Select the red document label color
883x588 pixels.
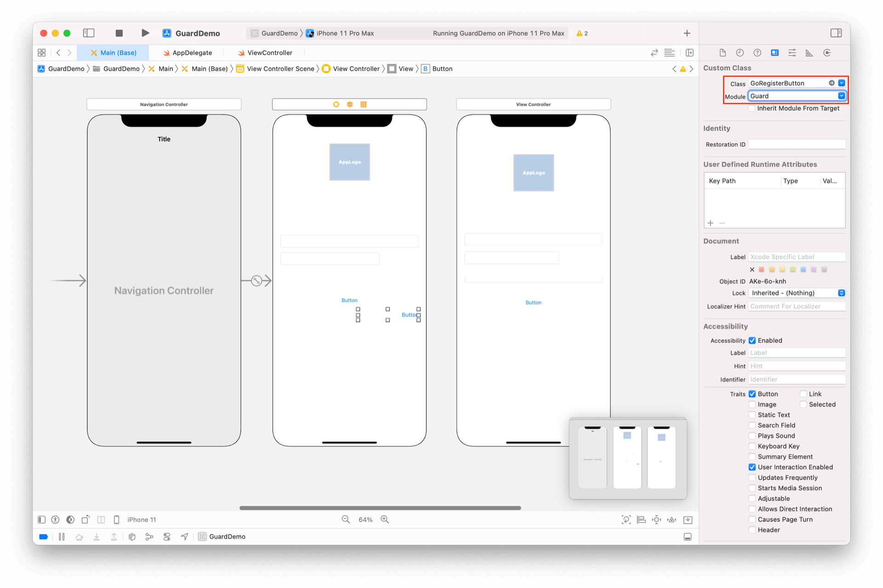pos(761,270)
